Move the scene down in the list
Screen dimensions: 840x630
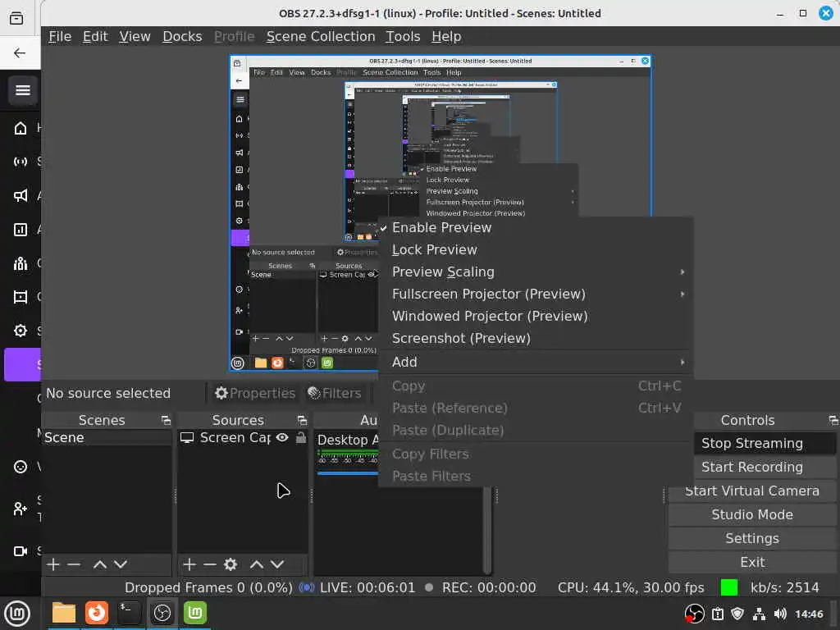121,564
